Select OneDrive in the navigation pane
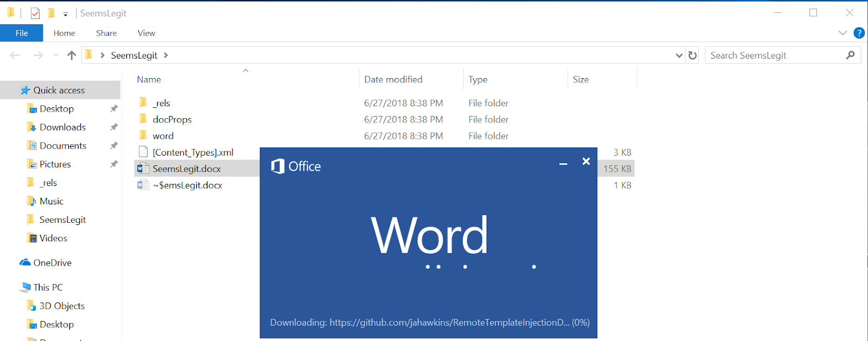 pyautogui.click(x=52, y=263)
